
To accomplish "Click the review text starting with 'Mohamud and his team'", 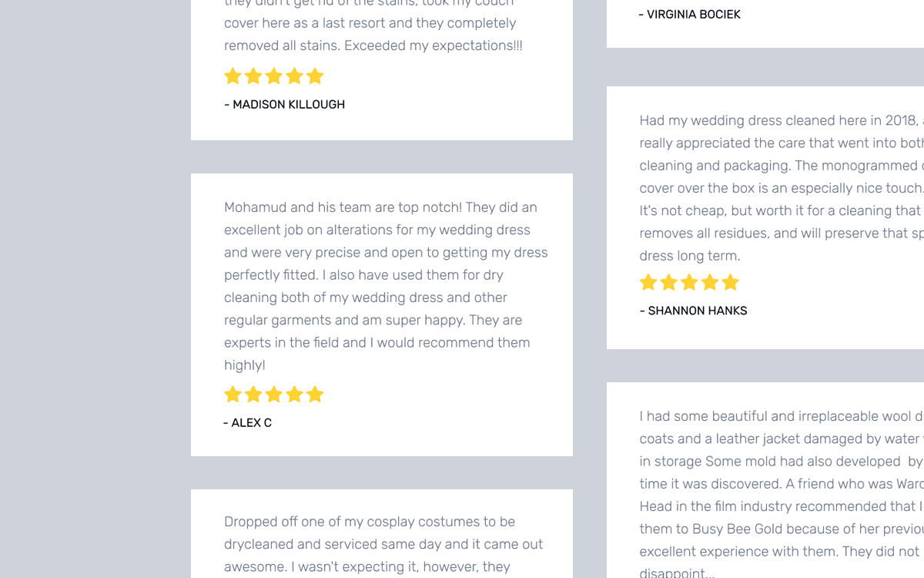I will [385, 286].
